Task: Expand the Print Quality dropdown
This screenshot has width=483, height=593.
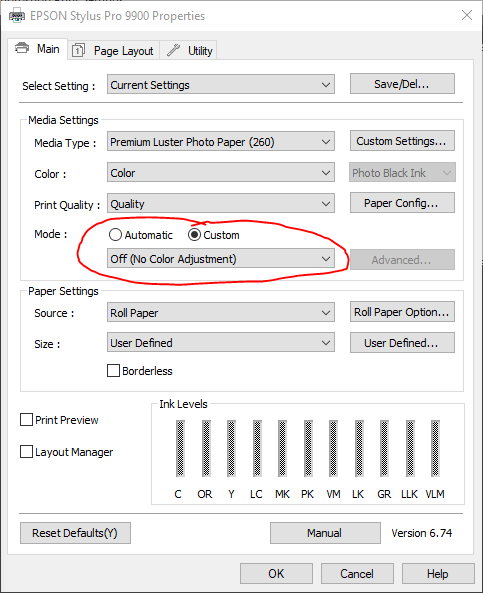Action: click(x=221, y=203)
